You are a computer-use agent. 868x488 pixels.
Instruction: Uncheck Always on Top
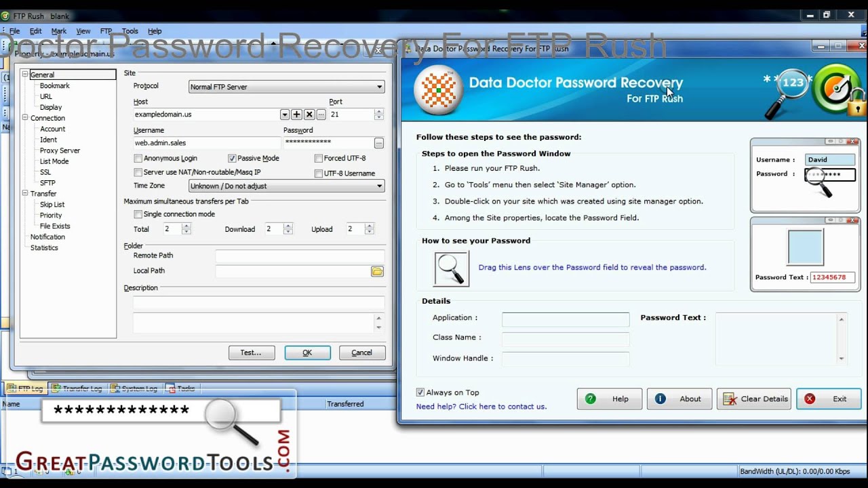click(x=420, y=392)
